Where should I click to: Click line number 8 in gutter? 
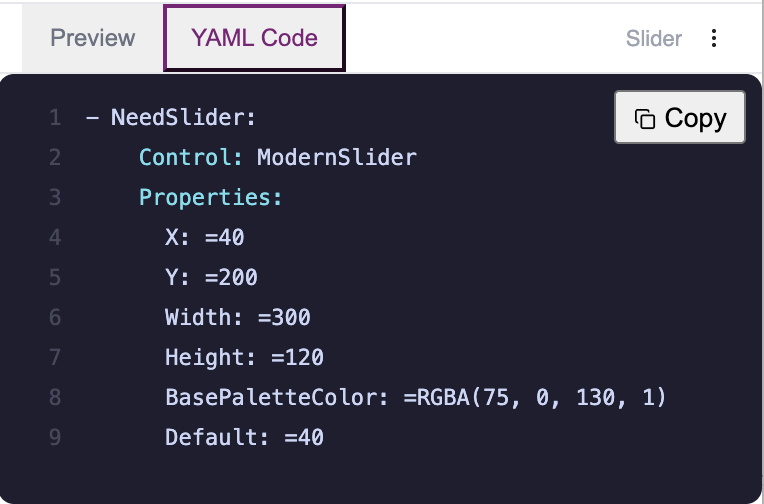pos(55,397)
